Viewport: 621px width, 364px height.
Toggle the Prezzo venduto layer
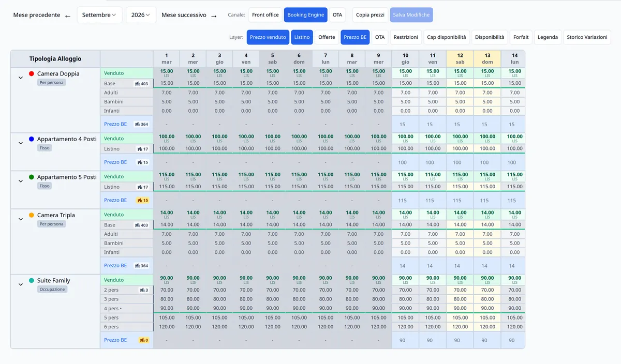(268, 37)
